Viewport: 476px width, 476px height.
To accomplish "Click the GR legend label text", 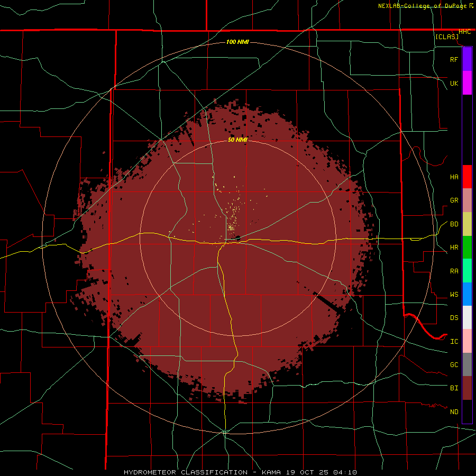I will pyautogui.click(x=454, y=200).
